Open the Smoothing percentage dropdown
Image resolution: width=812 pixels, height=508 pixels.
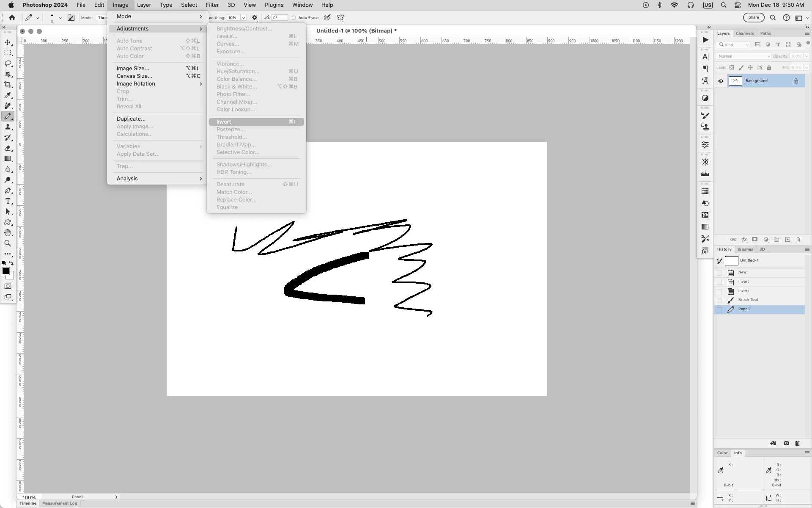pyautogui.click(x=244, y=18)
